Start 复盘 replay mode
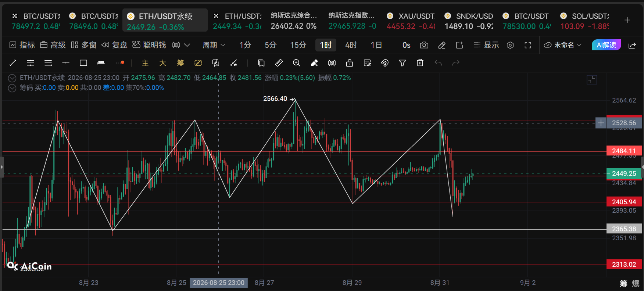The image size is (644, 291). 114,45
